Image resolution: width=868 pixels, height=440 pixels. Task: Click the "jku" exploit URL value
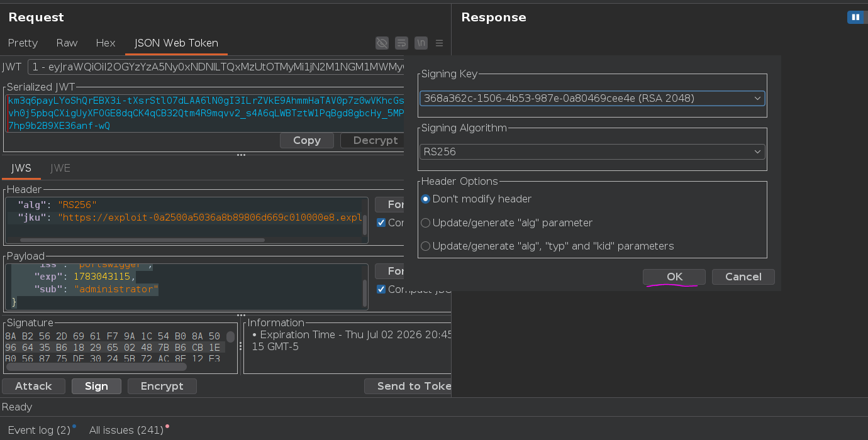point(210,217)
